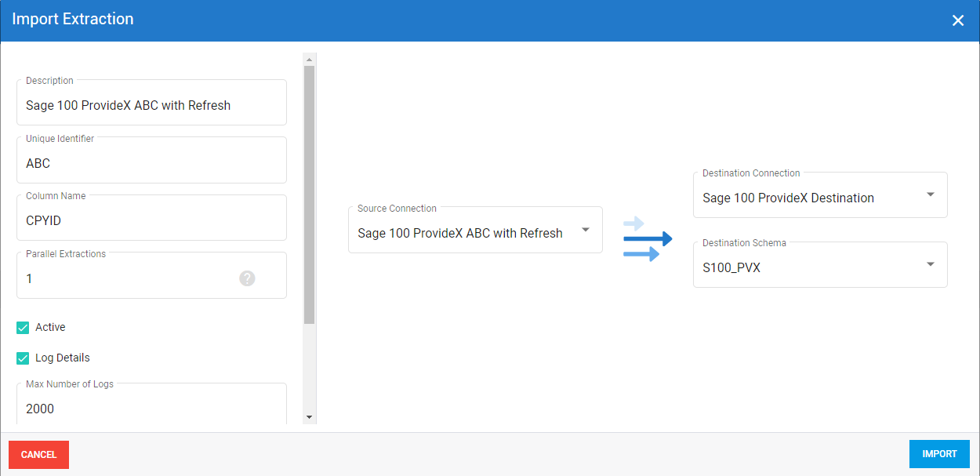Image resolution: width=980 pixels, height=476 pixels.
Task: Click the Parallel Extractions help icon
Action: pos(247,278)
